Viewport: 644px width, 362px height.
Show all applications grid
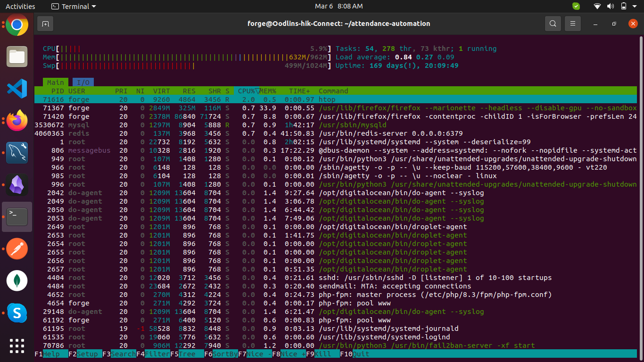pyautogui.click(x=17, y=345)
